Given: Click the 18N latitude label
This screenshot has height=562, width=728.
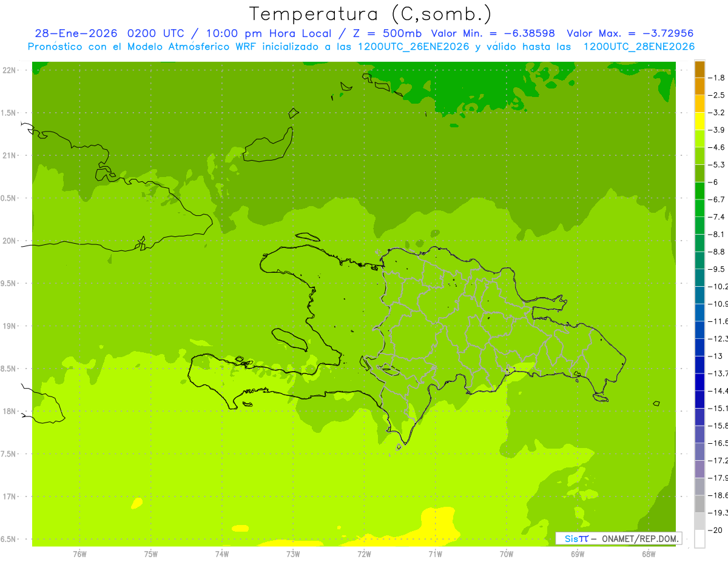Looking at the screenshot, I should coord(10,411).
